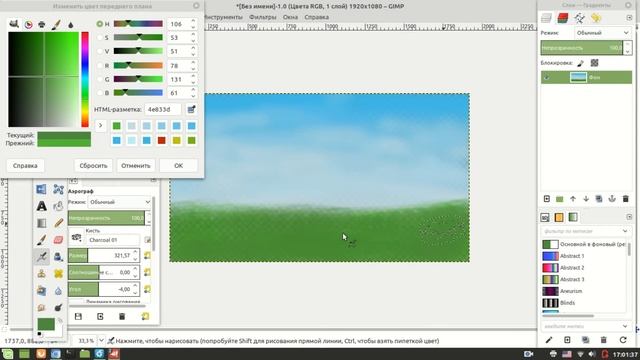
Task: Open the system menu on taskbar
Action: point(7,354)
